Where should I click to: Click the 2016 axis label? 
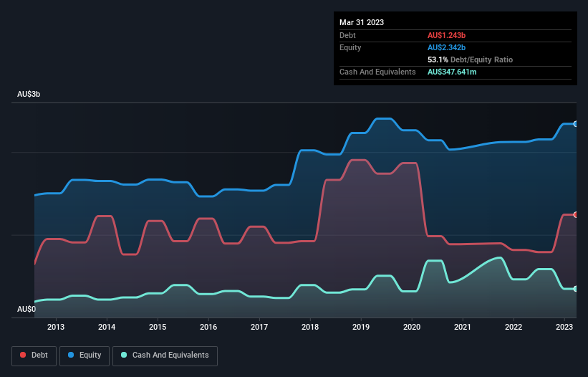click(208, 327)
